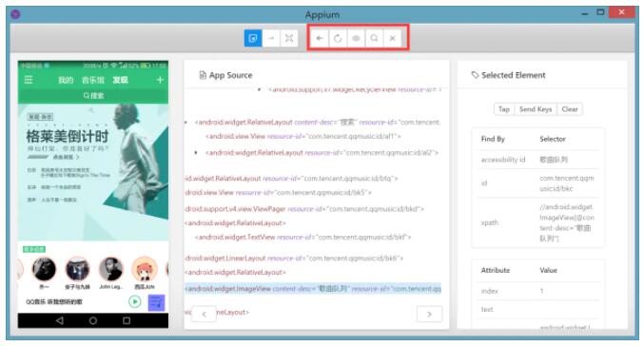Image resolution: width=644 pixels, height=346 pixels.
Task: Select android.support.v4.view.ViewPager source row
Action: point(304,209)
